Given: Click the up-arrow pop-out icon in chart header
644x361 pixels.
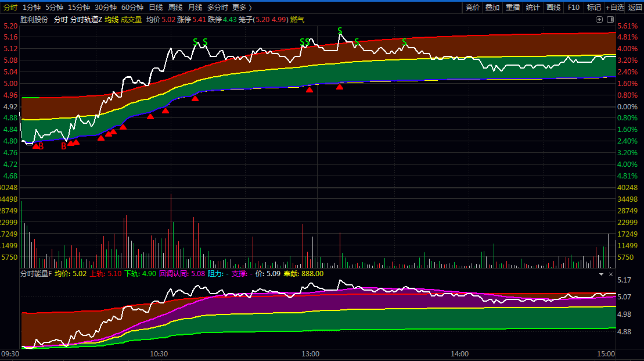Looking at the screenshot, I should coord(599,19).
